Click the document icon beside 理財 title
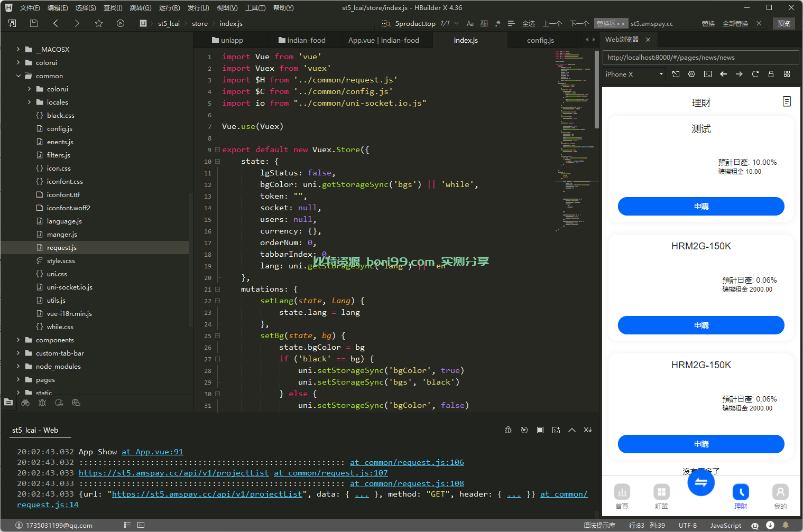This screenshot has width=803, height=532. point(787,101)
